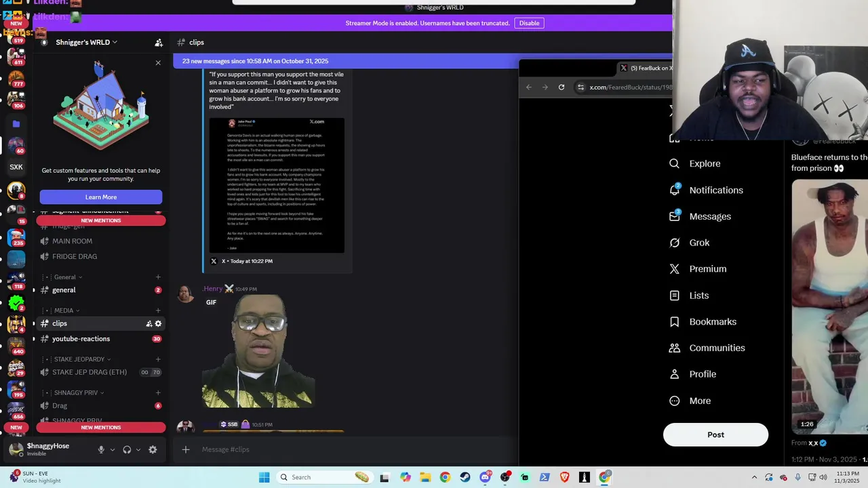This screenshot has width=868, height=488.
Task: Add a channel to the MEDIA category
Action: [x=158, y=310]
